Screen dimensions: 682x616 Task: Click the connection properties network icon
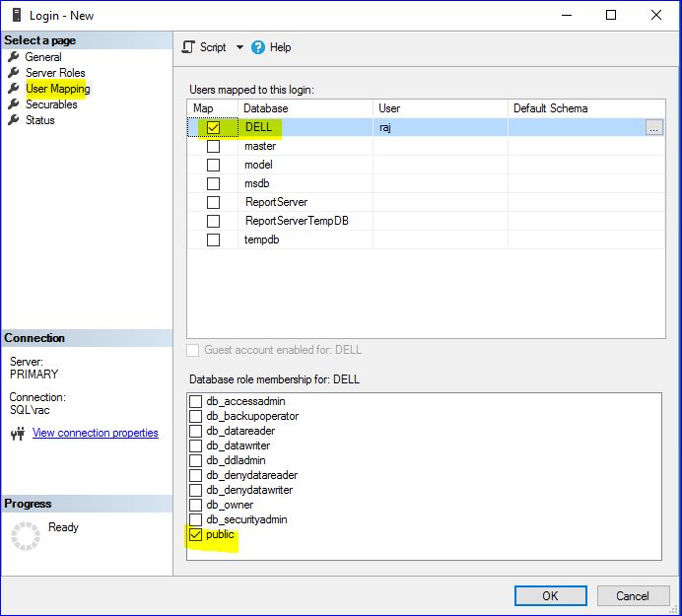[17, 434]
